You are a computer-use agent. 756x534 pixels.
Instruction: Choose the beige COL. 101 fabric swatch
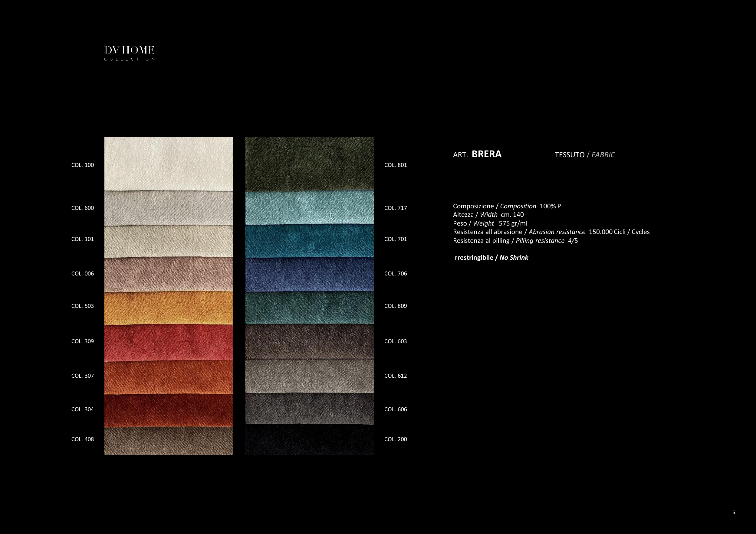click(x=169, y=241)
